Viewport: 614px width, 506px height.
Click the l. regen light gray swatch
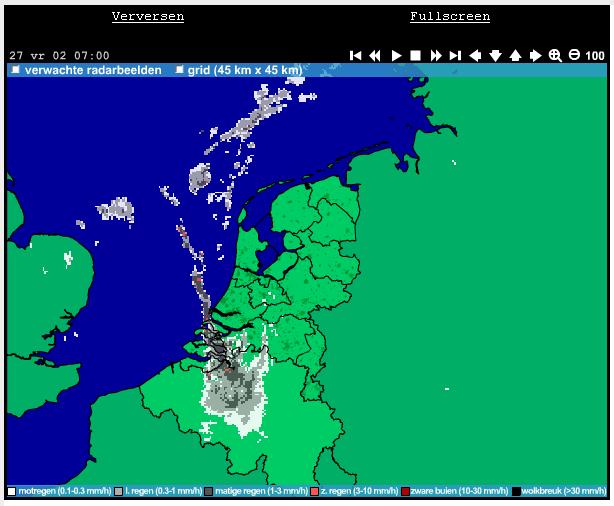[118, 491]
